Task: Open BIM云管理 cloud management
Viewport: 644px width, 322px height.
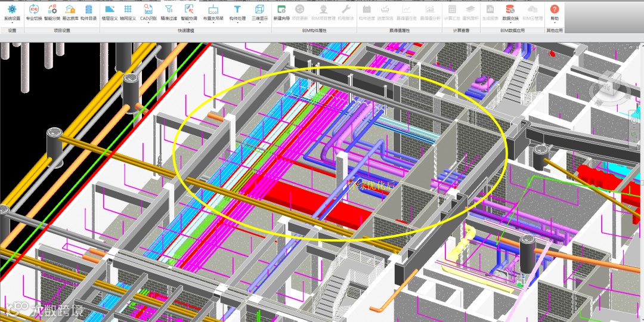Action: tap(532, 13)
